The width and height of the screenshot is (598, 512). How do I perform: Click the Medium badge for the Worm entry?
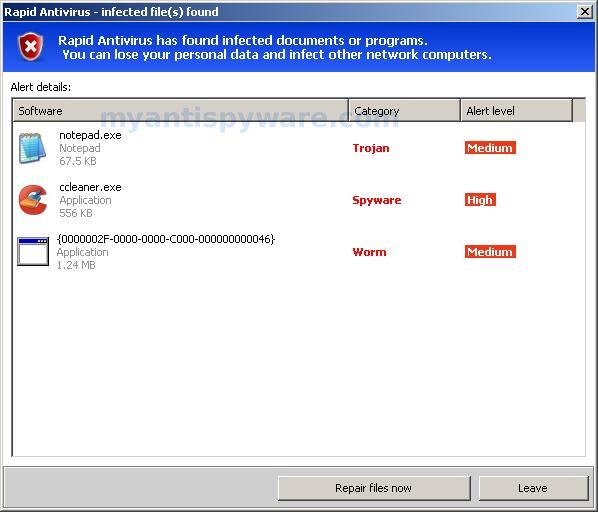pyautogui.click(x=490, y=252)
